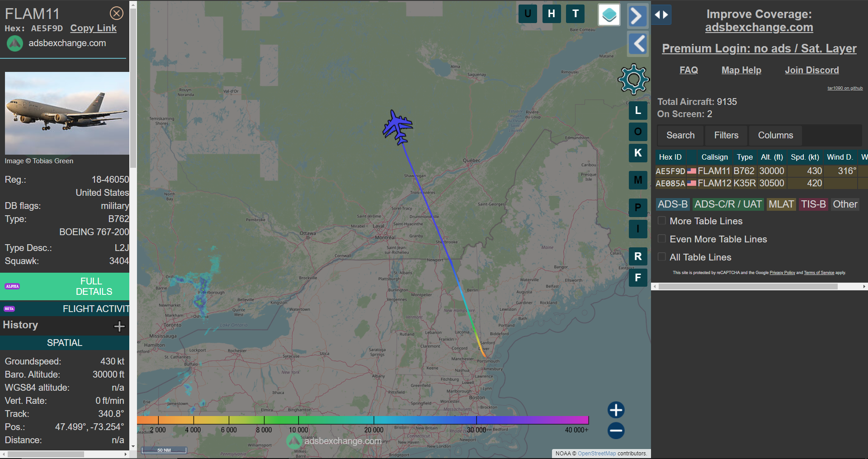Image resolution: width=868 pixels, height=459 pixels.
Task: Zoom out with the minus button
Action: pos(616,431)
